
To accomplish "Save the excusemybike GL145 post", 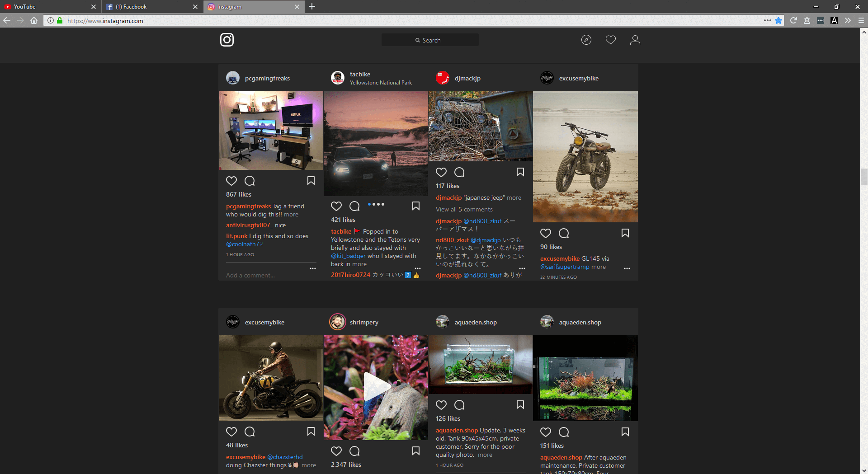I will coord(625,233).
